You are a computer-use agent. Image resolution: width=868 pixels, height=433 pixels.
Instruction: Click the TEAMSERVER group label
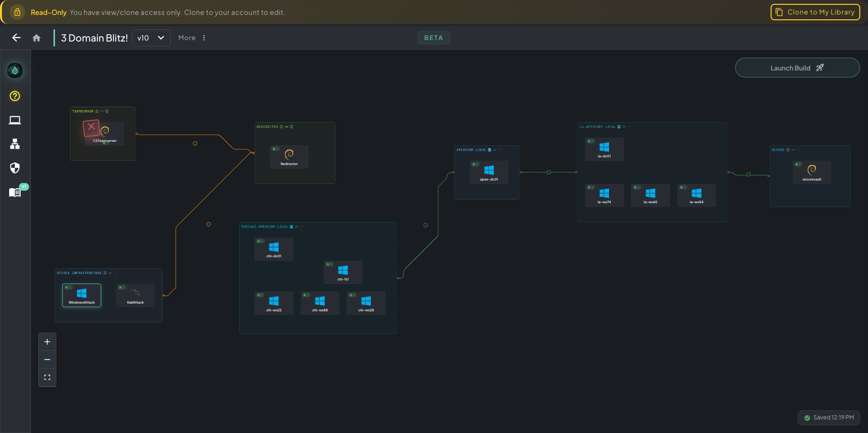click(x=83, y=112)
